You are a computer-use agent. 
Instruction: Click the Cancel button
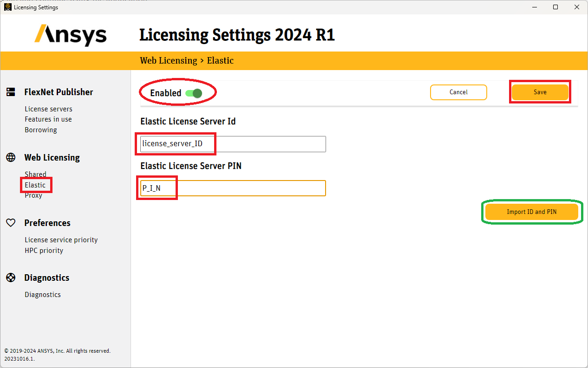[x=458, y=92]
